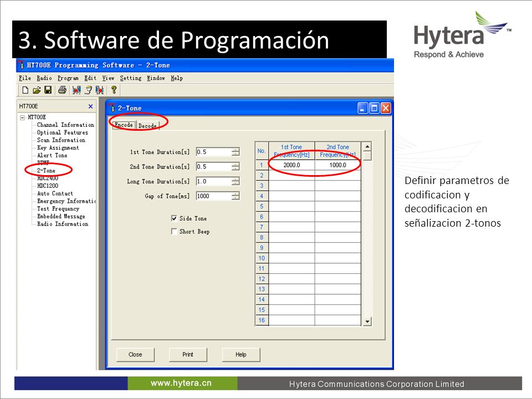Click the Long Tone Duration input field

214,181
